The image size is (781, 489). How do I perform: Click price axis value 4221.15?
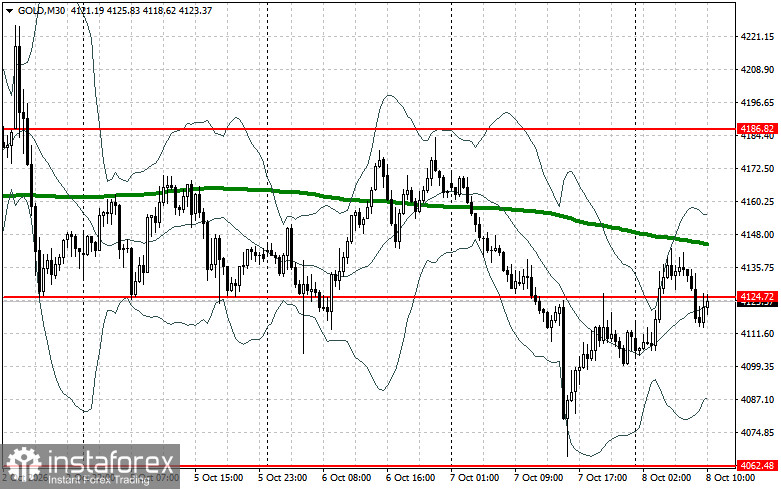(758, 36)
